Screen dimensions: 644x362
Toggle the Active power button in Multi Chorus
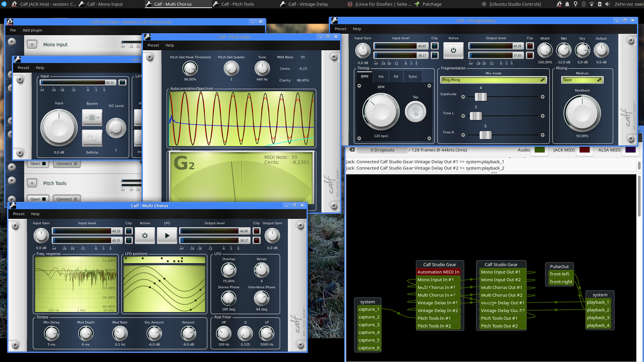[145, 235]
